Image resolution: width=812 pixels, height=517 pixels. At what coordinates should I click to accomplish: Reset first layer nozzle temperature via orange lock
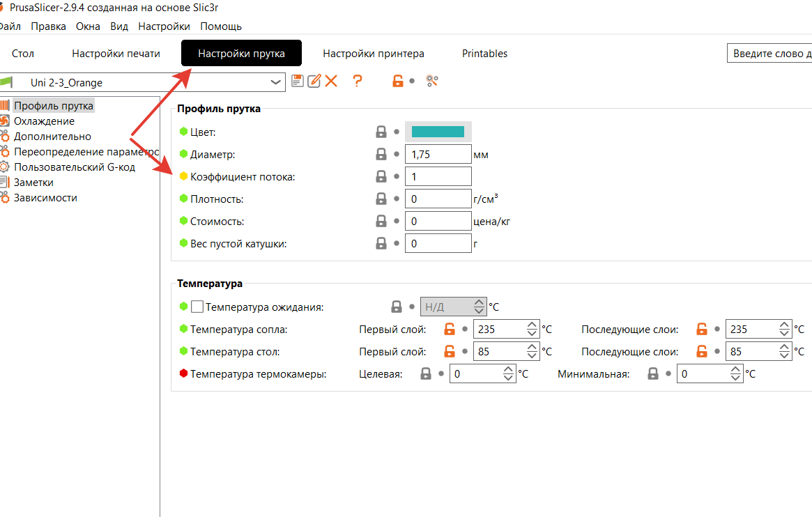click(x=450, y=330)
